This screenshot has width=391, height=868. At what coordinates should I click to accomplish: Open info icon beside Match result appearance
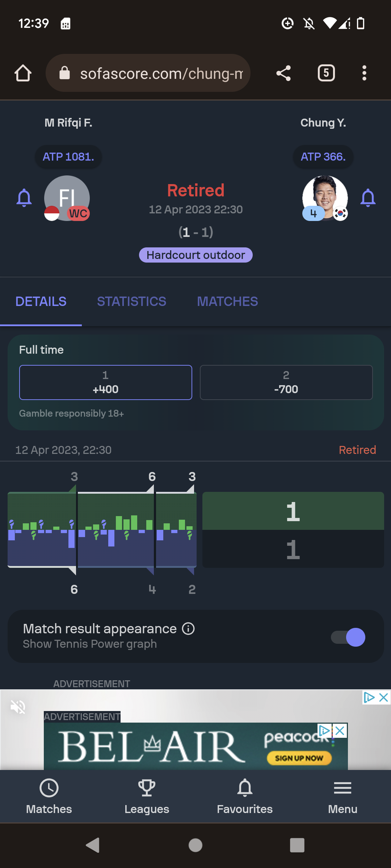188,629
